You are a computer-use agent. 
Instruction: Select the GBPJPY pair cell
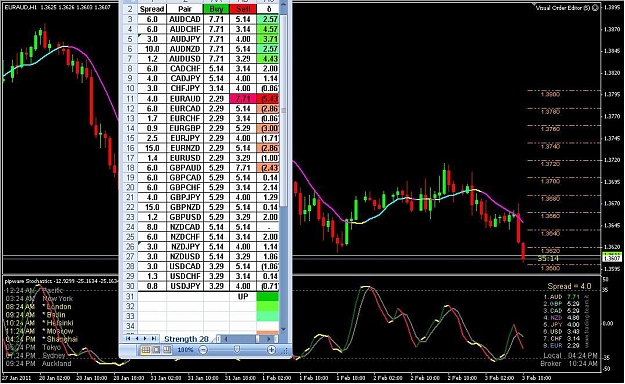coord(185,197)
